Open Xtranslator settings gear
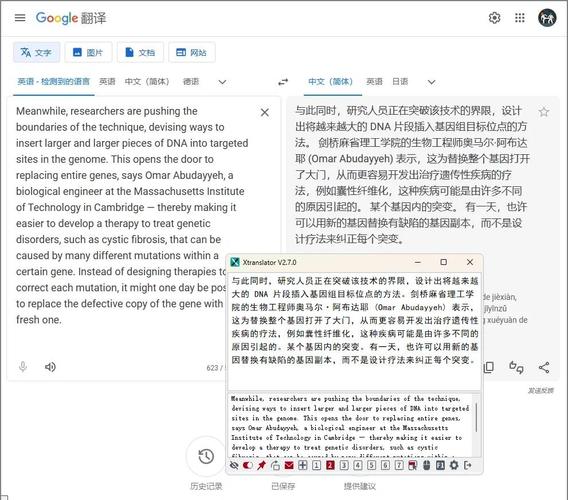This screenshot has width=568, height=500. coord(454,465)
